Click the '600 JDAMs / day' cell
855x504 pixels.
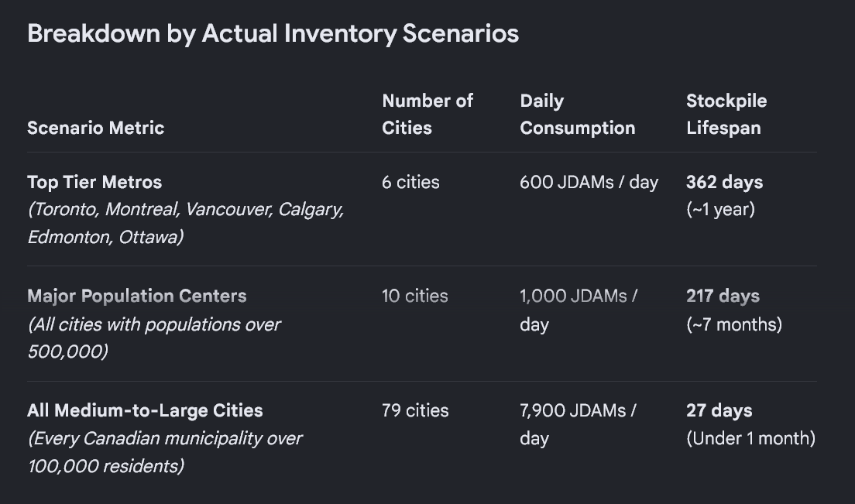(589, 182)
